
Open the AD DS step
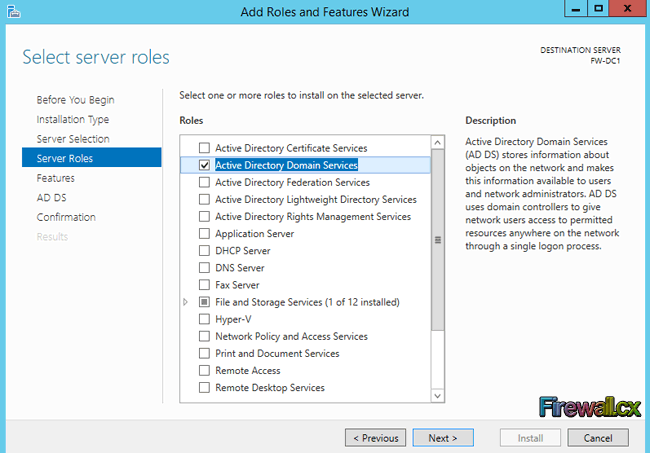51,198
